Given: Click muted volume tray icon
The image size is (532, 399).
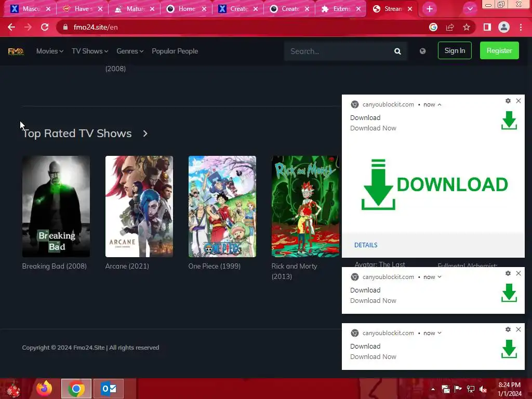Looking at the screenshot, I should pyautogui.click(x=483, y=389).
